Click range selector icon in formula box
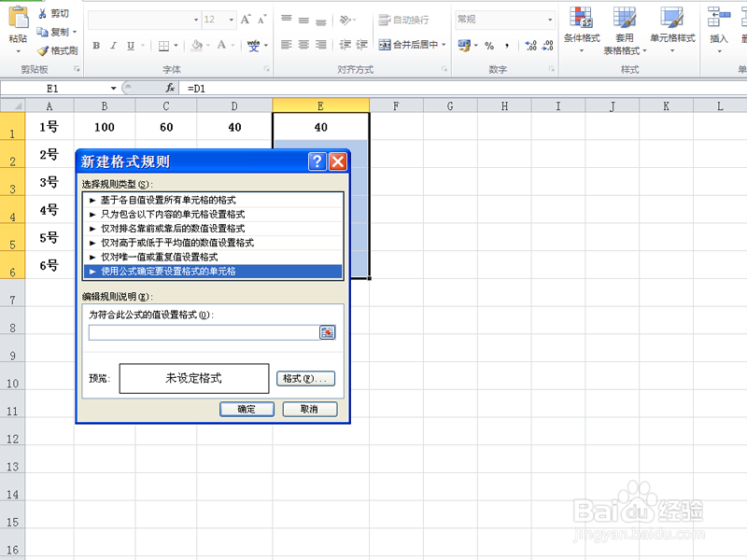747x560 pixels. tap(328, 332)
